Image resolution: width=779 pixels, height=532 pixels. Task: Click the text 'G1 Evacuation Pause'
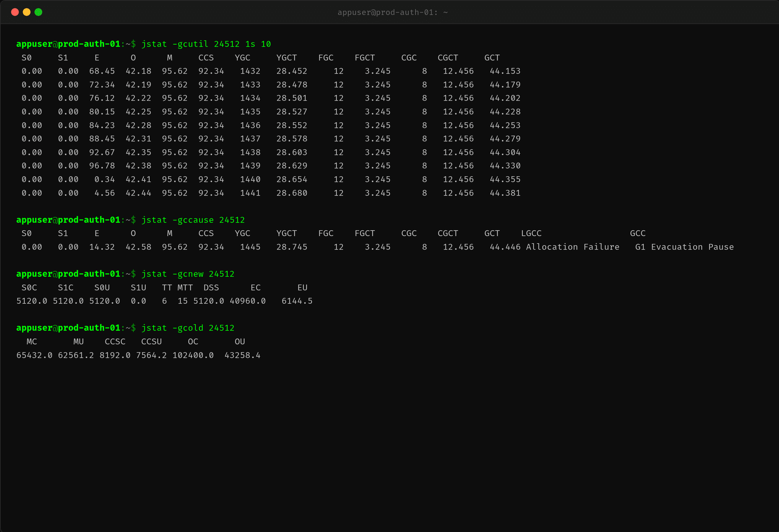(684, 247)
